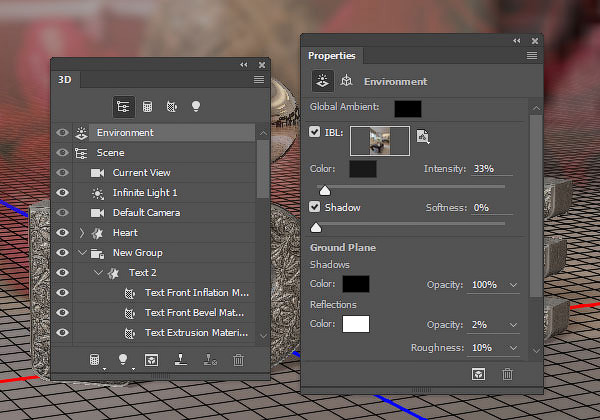Click Environment row icon in 3D panel
Viewport: 600px width, 420px height.
[x=81, y=133]
